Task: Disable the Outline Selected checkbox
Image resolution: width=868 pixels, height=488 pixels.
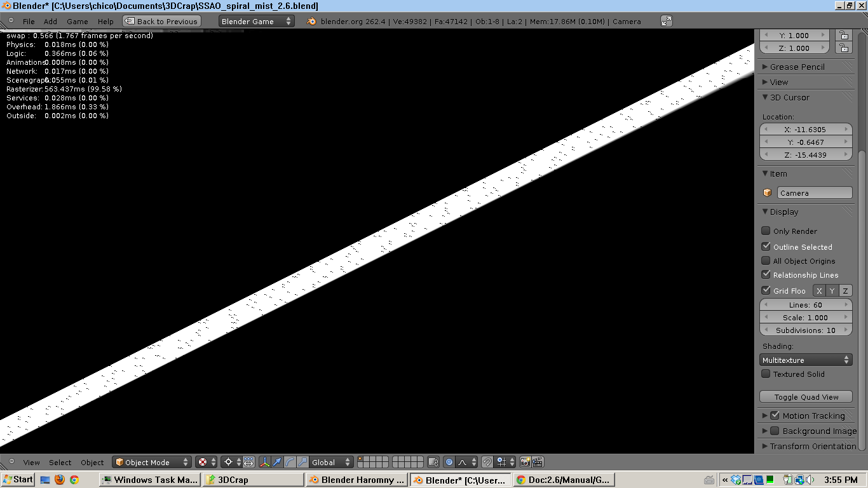Action: coord(766,247)
